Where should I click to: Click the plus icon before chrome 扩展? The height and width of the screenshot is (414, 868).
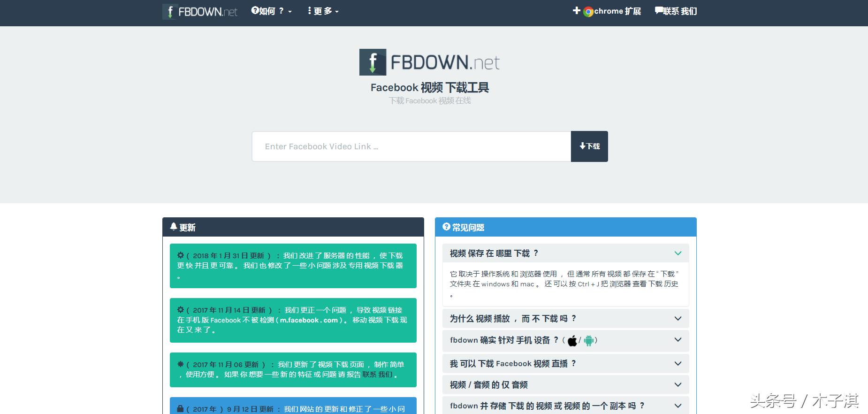[x=577, y=10]
